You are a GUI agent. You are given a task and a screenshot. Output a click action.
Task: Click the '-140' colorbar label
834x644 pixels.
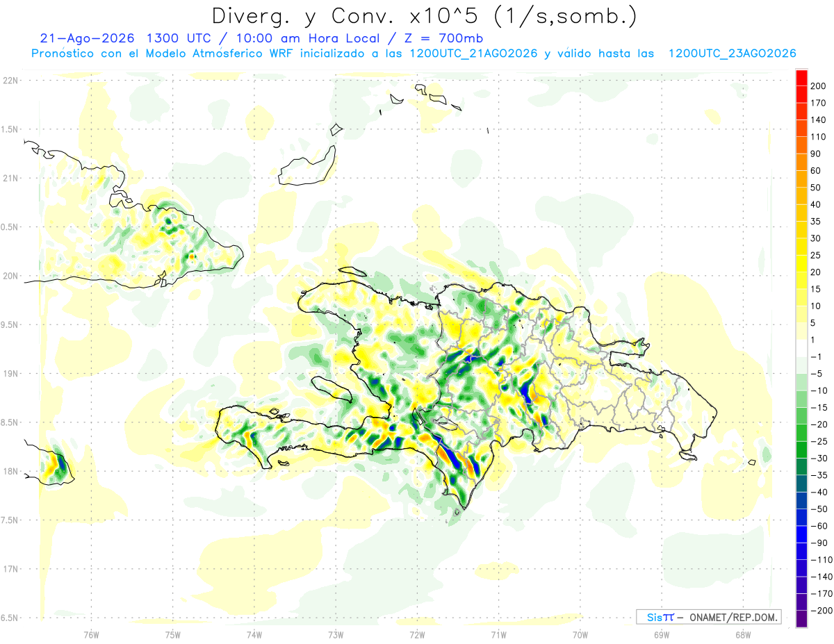tap(821, 577)
